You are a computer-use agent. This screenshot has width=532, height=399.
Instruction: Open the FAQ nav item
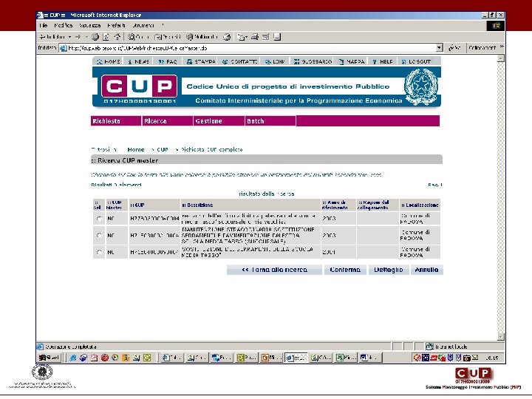click(168, 61)
